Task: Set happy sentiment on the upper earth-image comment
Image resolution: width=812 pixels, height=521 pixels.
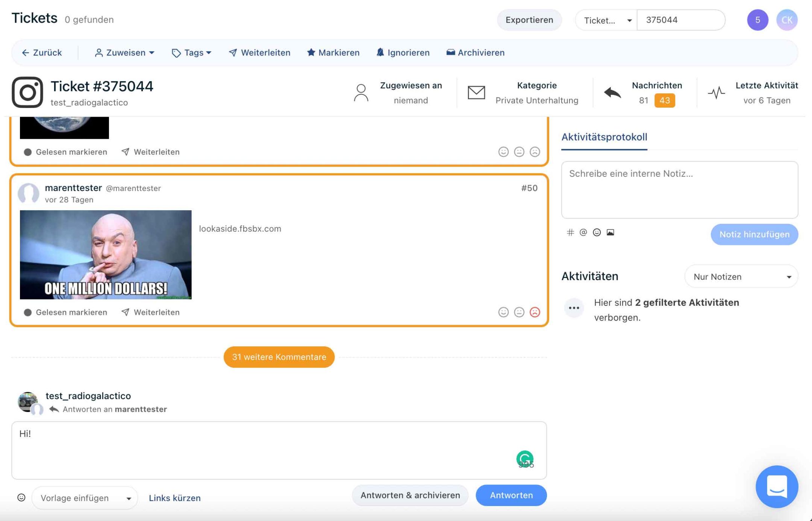Action: point(503,152)
